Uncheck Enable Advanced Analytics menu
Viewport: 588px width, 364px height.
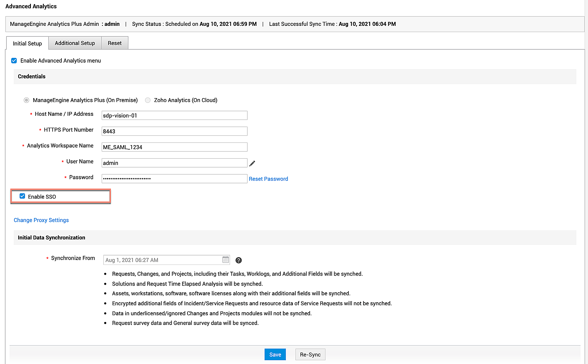coord(14,61)
